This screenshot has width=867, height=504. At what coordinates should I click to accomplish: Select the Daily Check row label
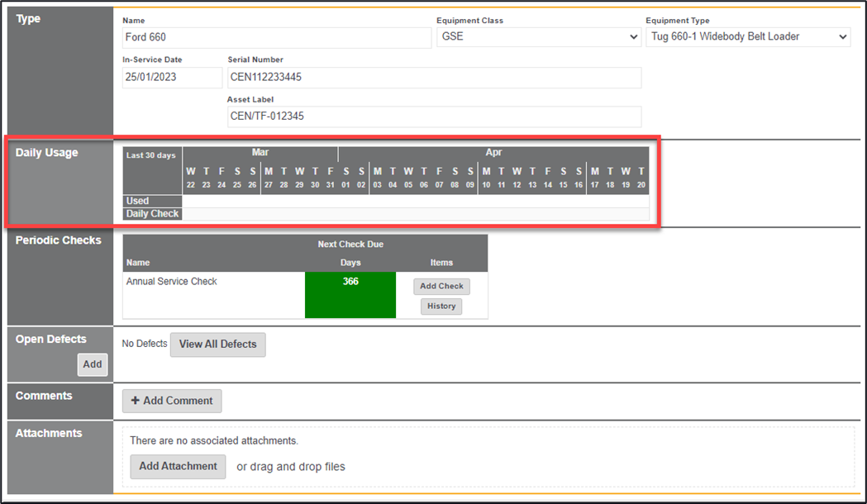coord(152,214)
